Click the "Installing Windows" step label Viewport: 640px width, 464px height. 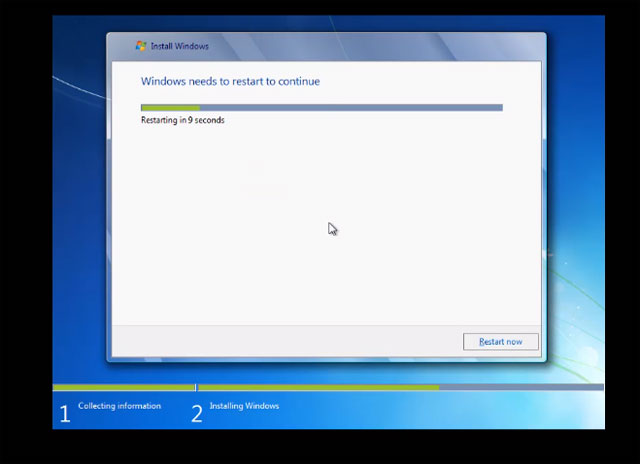[x=244, y=406]
